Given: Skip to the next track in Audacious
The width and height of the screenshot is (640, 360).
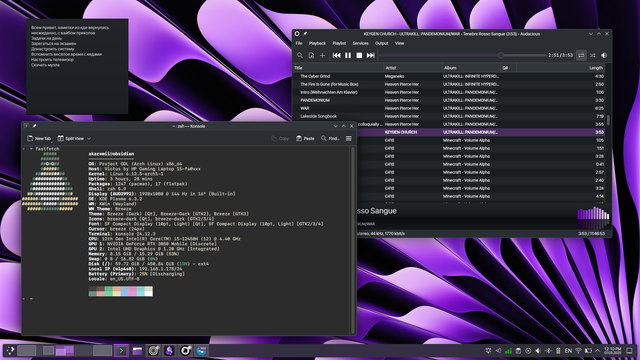Looking at the screenshot, I should [371, 56].
